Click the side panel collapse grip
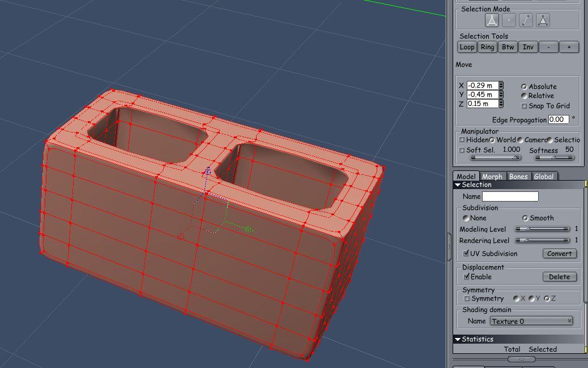 click(449, 247)
